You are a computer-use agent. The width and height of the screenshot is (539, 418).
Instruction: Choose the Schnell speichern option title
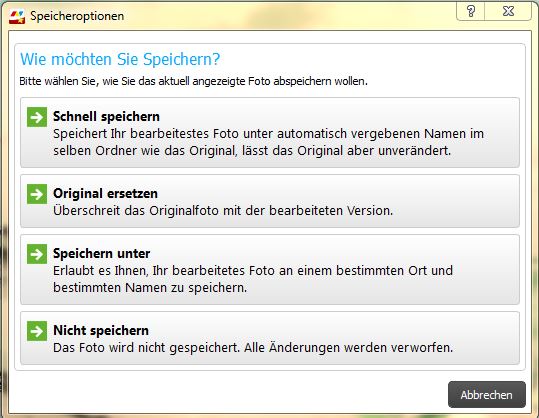pyautogui.click(x=106, y=117)
